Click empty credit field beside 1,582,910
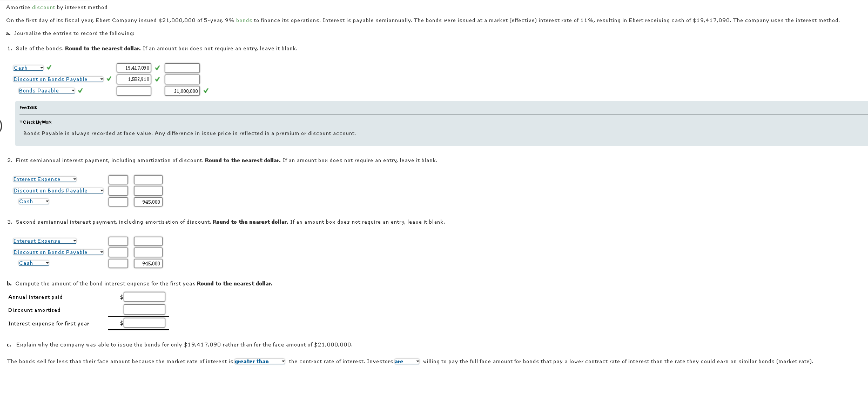The image size is (868, 407). [182, 79]
